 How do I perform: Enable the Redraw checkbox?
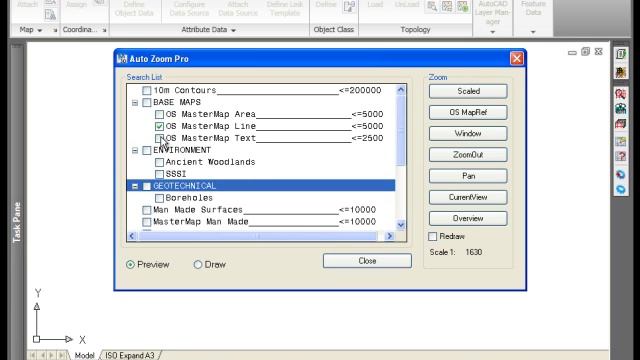pos(433,236)
